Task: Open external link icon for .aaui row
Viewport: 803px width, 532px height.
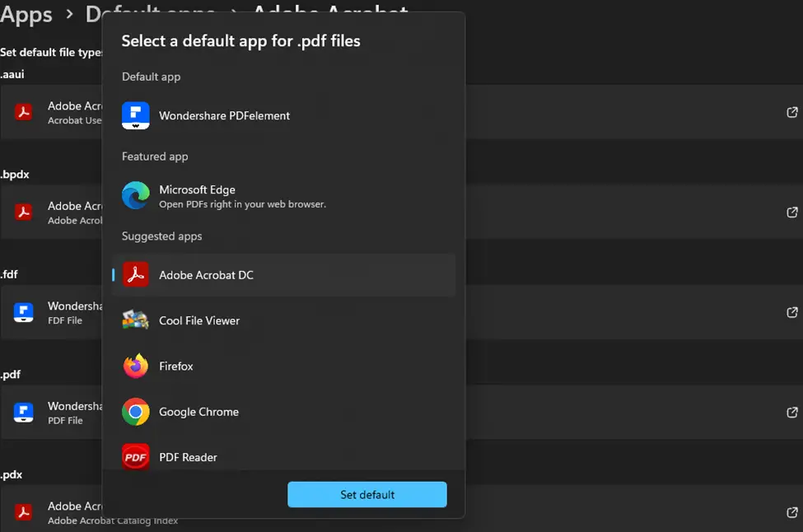Action: (x=791, y=112)
